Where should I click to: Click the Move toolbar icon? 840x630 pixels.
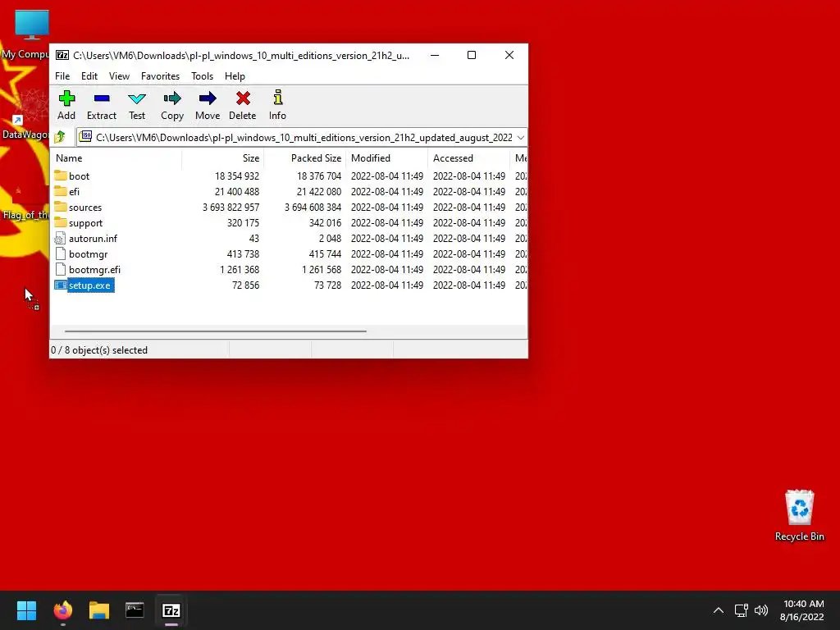(208, 98)
